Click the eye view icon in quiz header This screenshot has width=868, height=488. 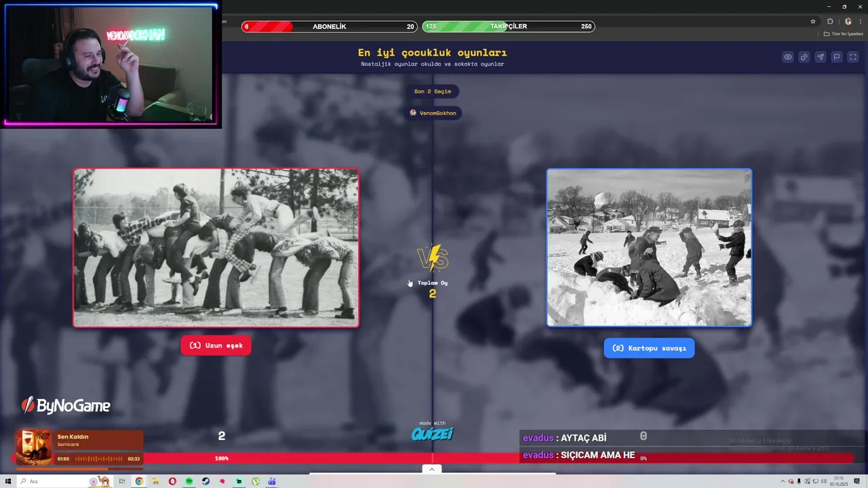pyautogui.click(x=787, y=57)
